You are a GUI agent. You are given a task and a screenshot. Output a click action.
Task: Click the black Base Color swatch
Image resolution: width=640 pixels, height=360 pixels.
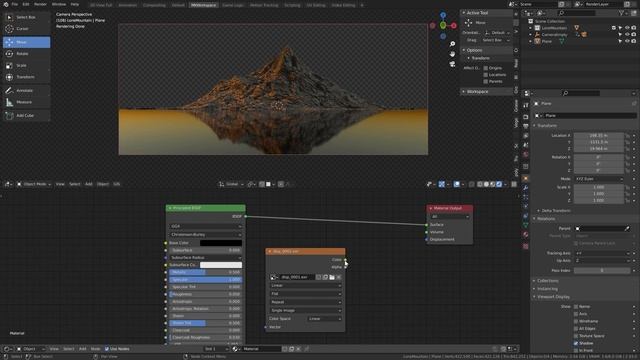221,243
